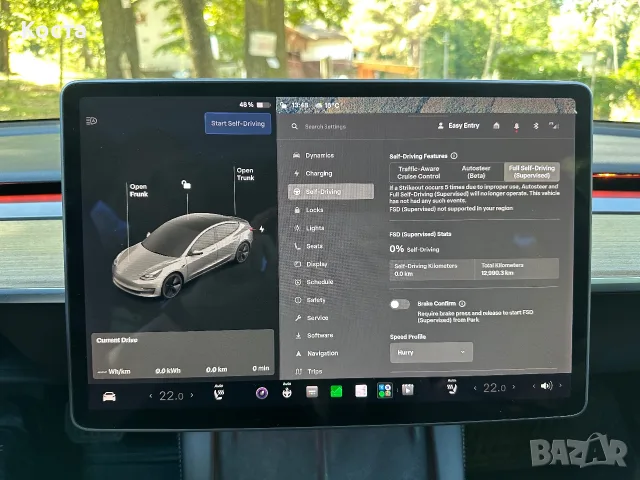Tap the heated steering wheel icon

pyautogui.click(x=287, y=391)
